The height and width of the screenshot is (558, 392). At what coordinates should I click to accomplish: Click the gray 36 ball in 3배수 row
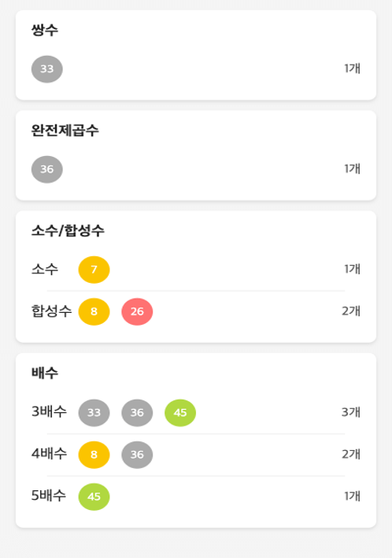[x=137, y=413]
